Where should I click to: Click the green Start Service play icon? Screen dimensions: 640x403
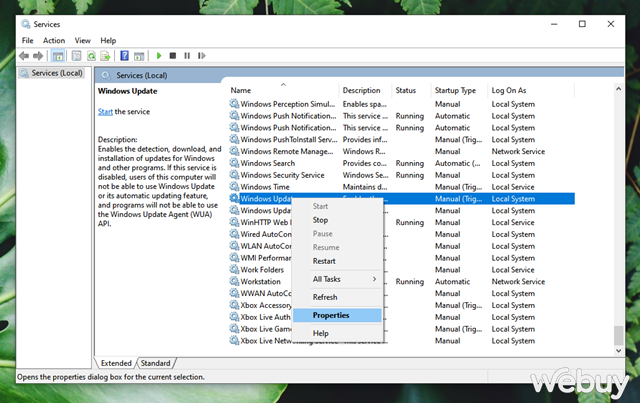(x=159, y=56)
